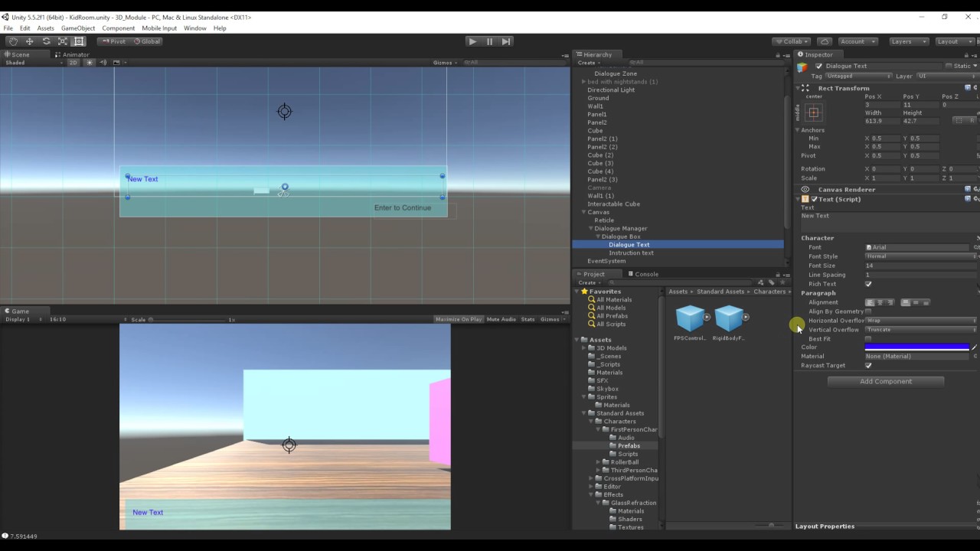
Task: Enable Best Fit in the Text component
Action: pyautogui.click(x=867, y=338)
